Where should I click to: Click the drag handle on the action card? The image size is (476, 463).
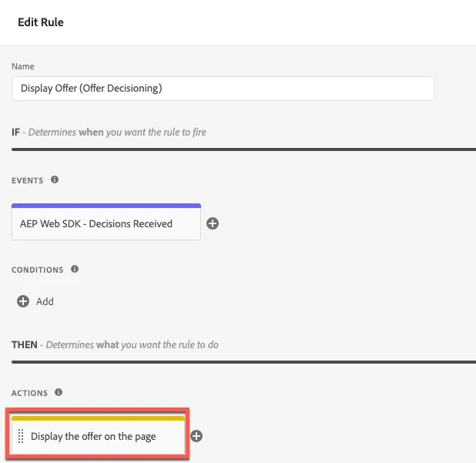[21, 436]
